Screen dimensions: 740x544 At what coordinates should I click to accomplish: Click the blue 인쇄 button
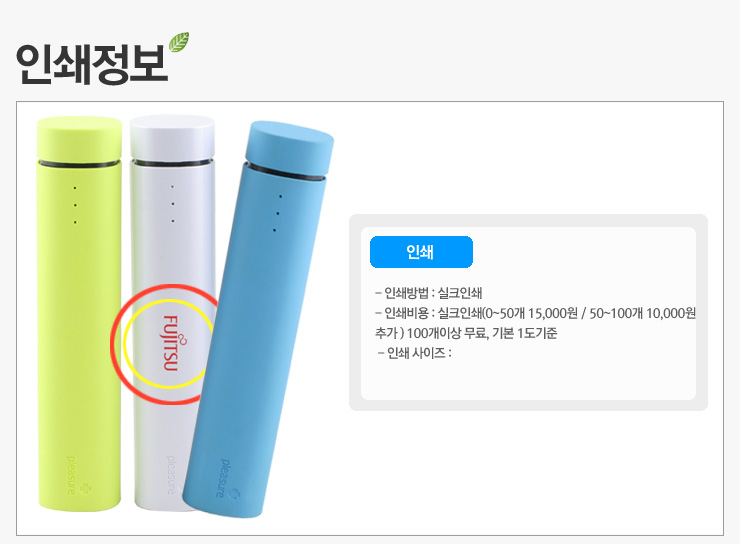[421, 252]
